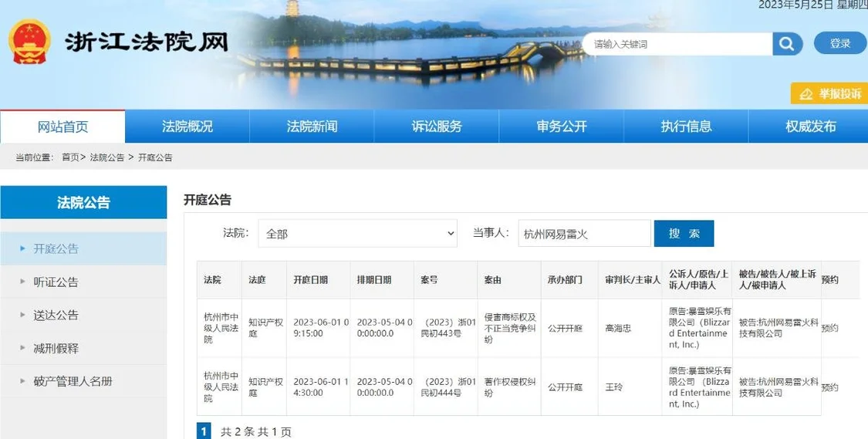Click the 当事人 party input field

point(584,234)
